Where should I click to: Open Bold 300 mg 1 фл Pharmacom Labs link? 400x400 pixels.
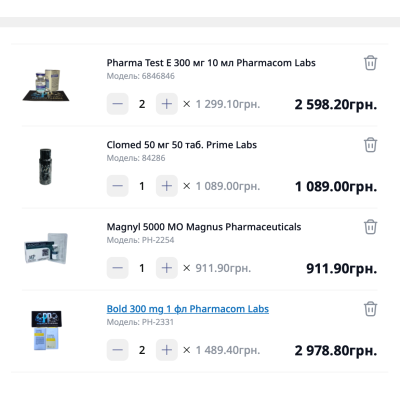tap(188, 309)
